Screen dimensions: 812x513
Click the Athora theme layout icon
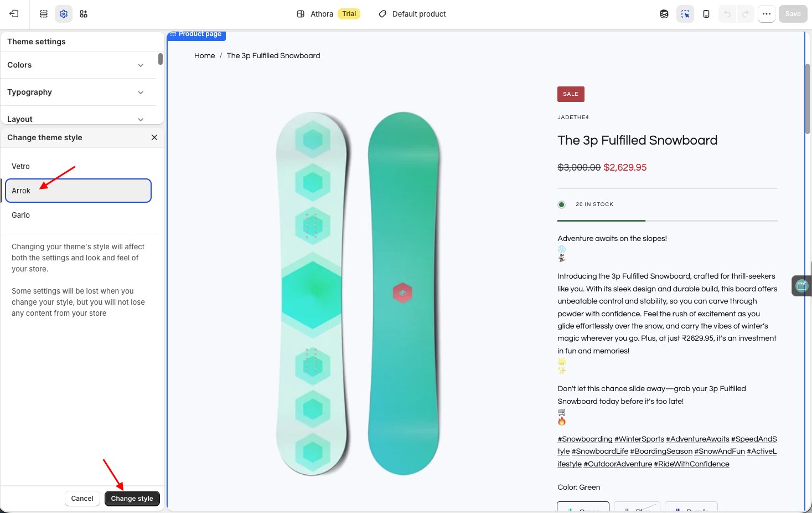pyautogui.click(x=301, y=14)
